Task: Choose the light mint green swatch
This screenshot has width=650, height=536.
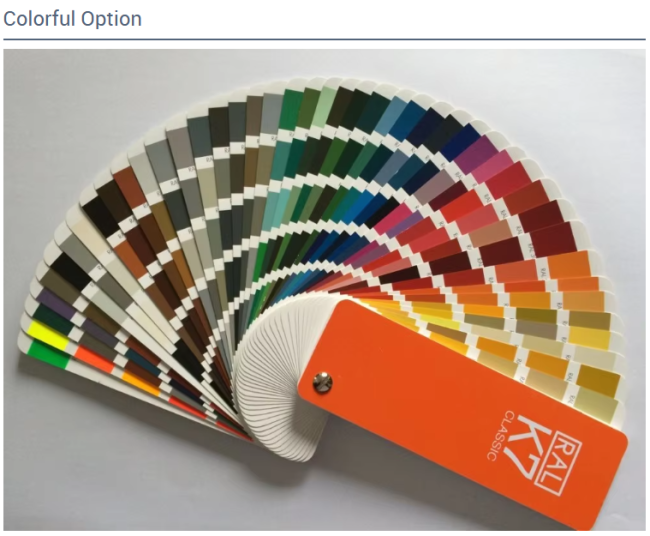Action: 327,107
